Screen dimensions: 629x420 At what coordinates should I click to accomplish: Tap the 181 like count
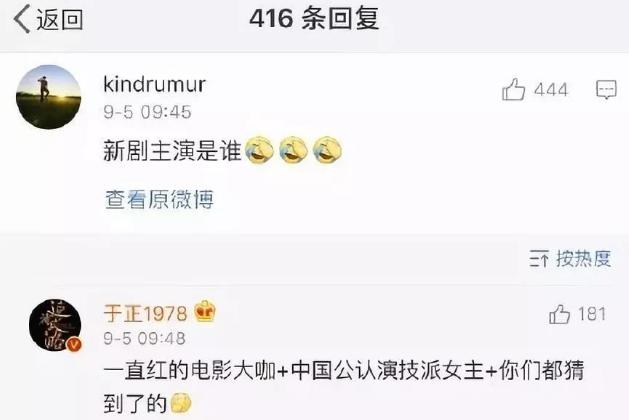(x=592, y=314)
